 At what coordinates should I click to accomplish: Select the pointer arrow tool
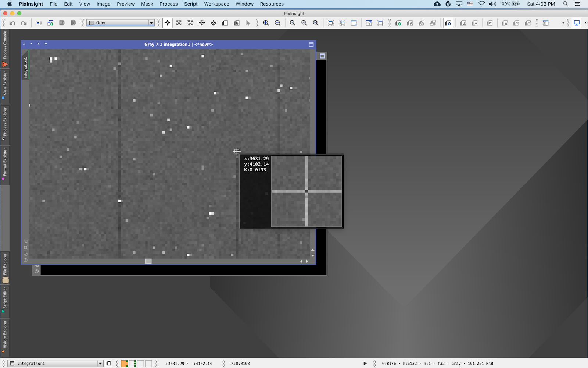[248, 23]
